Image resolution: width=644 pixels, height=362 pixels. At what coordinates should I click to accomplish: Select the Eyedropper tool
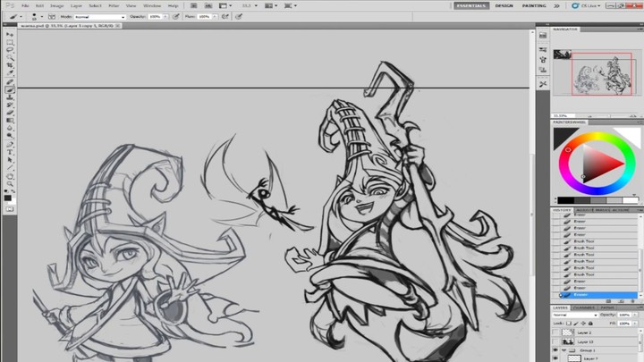point(10,73)
